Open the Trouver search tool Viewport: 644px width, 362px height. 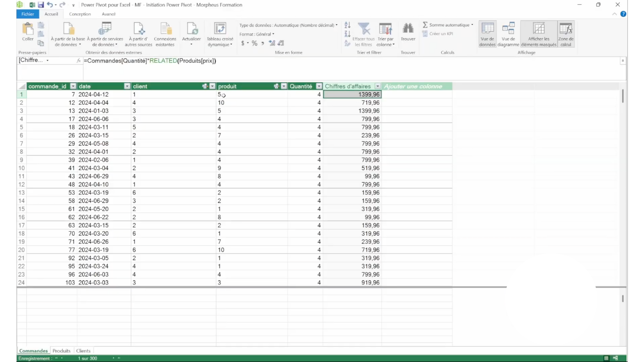[408, 32]
